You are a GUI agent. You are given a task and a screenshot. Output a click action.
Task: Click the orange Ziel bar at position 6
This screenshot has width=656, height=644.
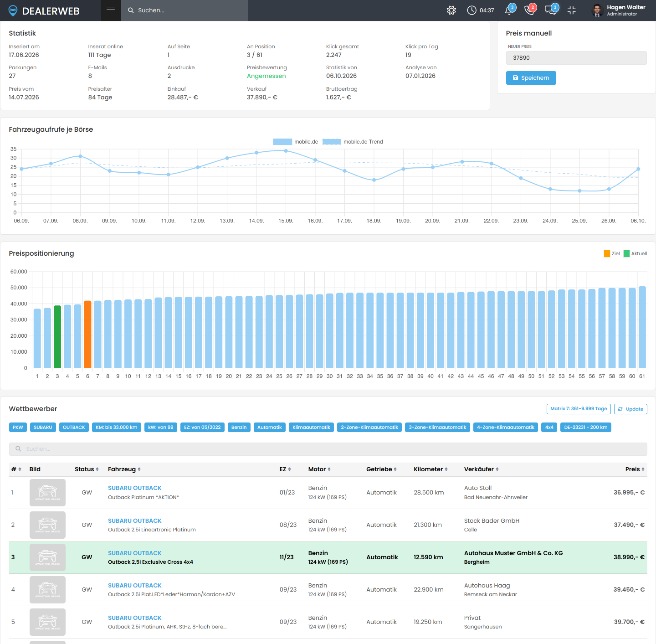(87, 335)
